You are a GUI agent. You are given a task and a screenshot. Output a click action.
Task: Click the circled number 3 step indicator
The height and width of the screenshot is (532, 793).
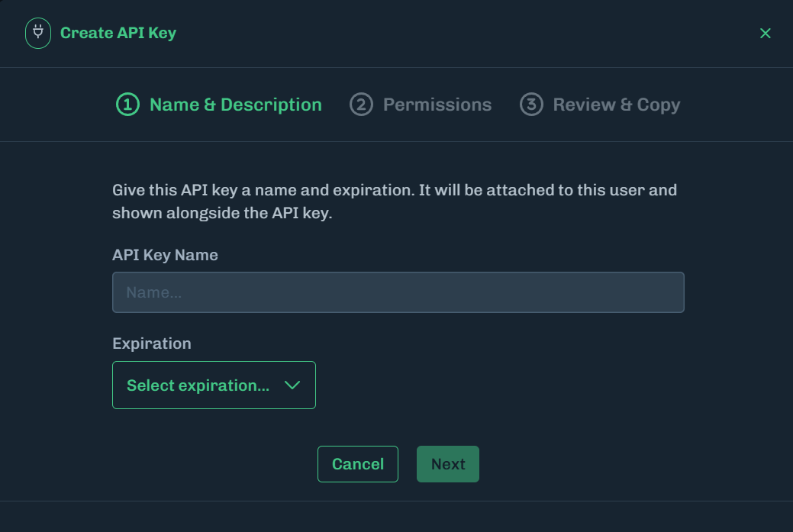pyautogui.click(x=531, y=105)
